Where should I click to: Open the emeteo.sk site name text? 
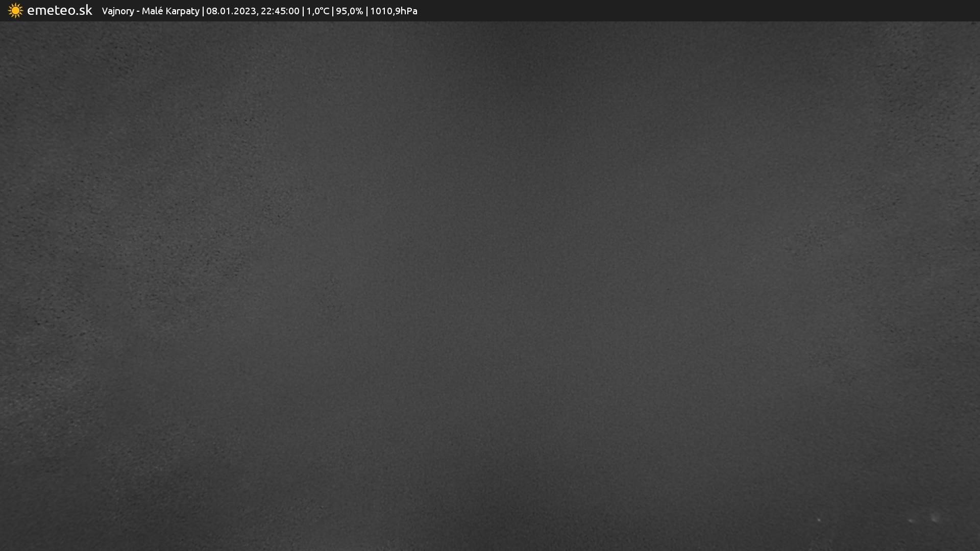[x=59, y=11]
